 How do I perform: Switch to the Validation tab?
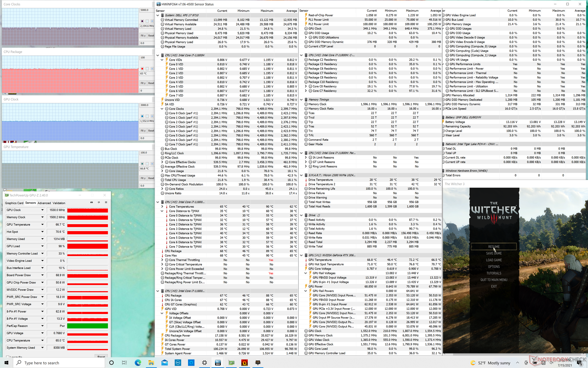point(59,203)
